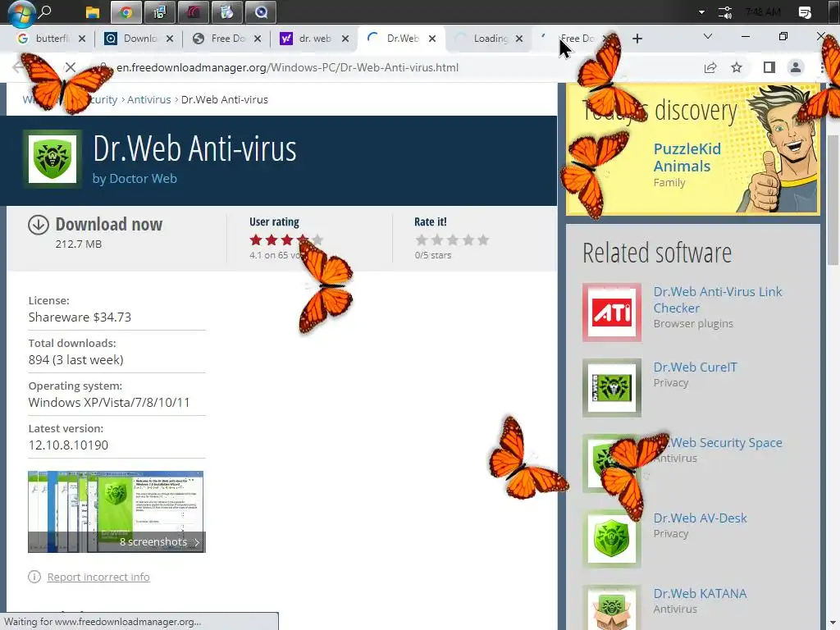Open Dr.Web CureIT link
This screenshot has height=630, width=840.
pos(696,367)
